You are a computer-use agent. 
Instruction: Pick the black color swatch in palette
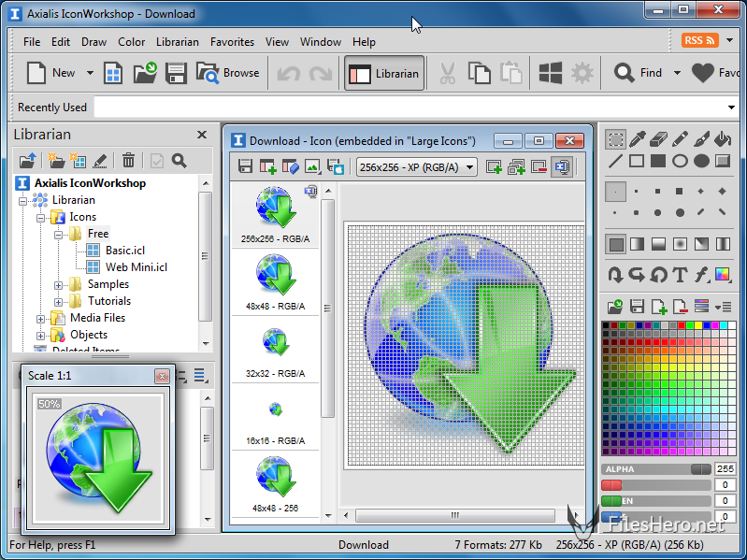[606, 325]
